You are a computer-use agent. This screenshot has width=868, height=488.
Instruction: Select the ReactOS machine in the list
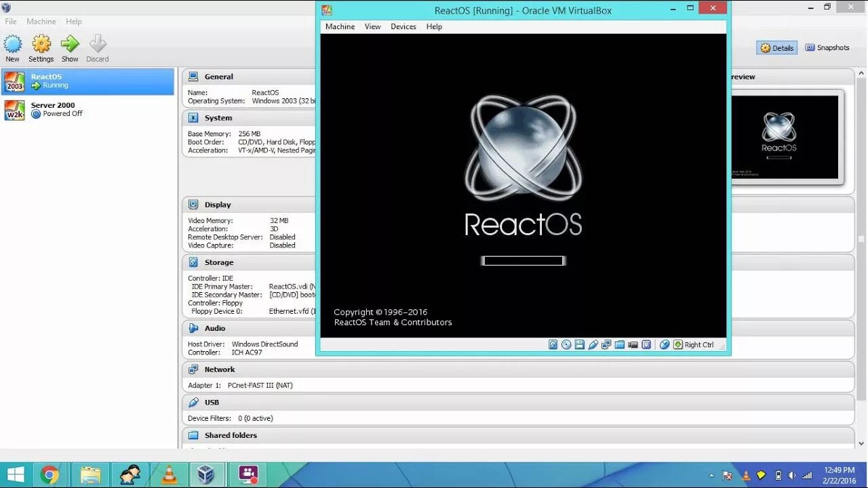pos(87,81)
